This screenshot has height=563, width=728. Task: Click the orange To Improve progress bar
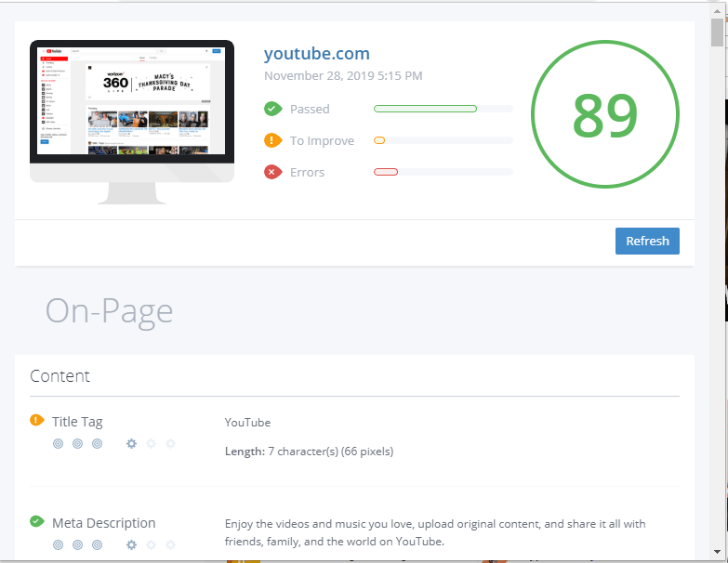click(x=379, y=140)
